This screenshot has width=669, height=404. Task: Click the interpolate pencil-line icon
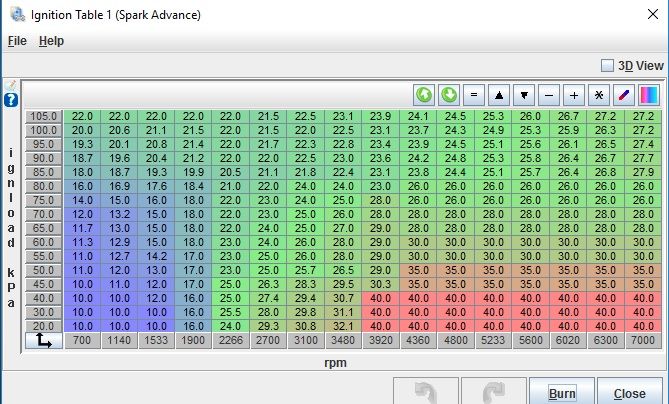(624, 95)
